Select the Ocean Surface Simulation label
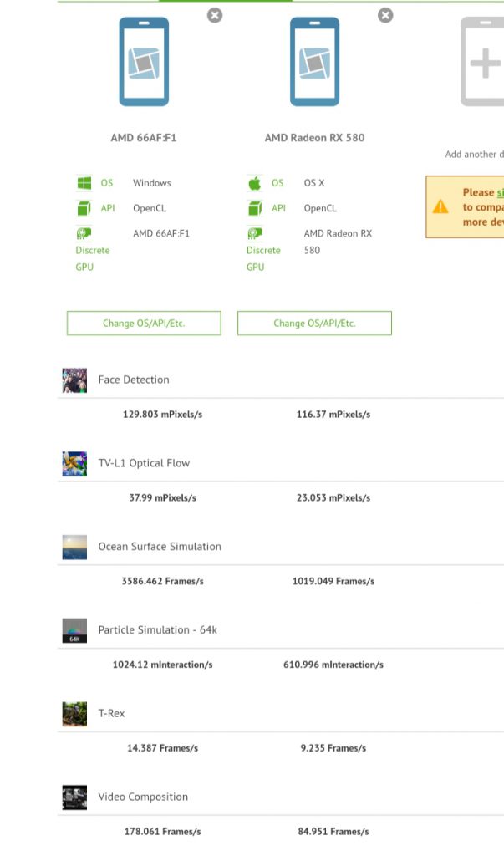Image resolution: width=504 pixels, height=856 pixels. pos(160,547)
